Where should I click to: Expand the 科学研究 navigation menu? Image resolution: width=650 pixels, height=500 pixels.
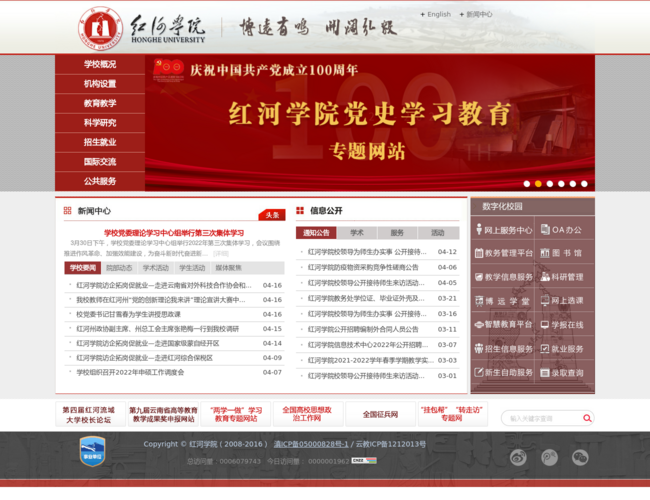pos(100,123)
